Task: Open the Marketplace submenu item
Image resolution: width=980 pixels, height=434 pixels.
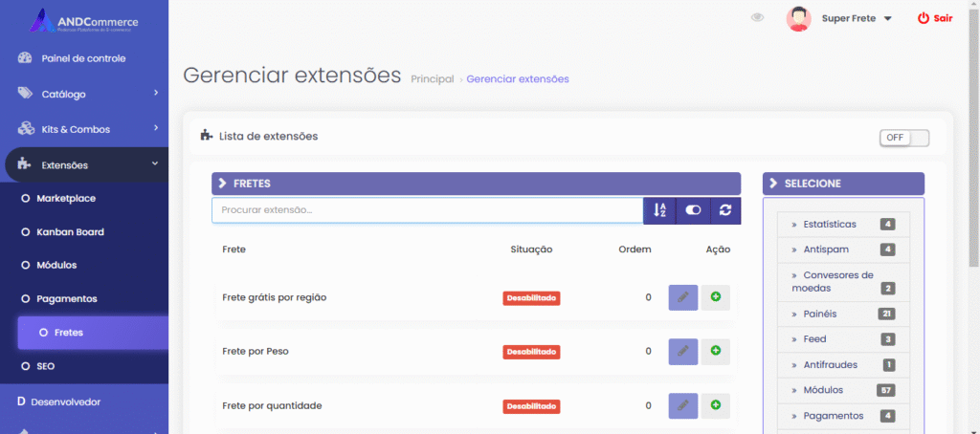Action: [x=66, y=199]
